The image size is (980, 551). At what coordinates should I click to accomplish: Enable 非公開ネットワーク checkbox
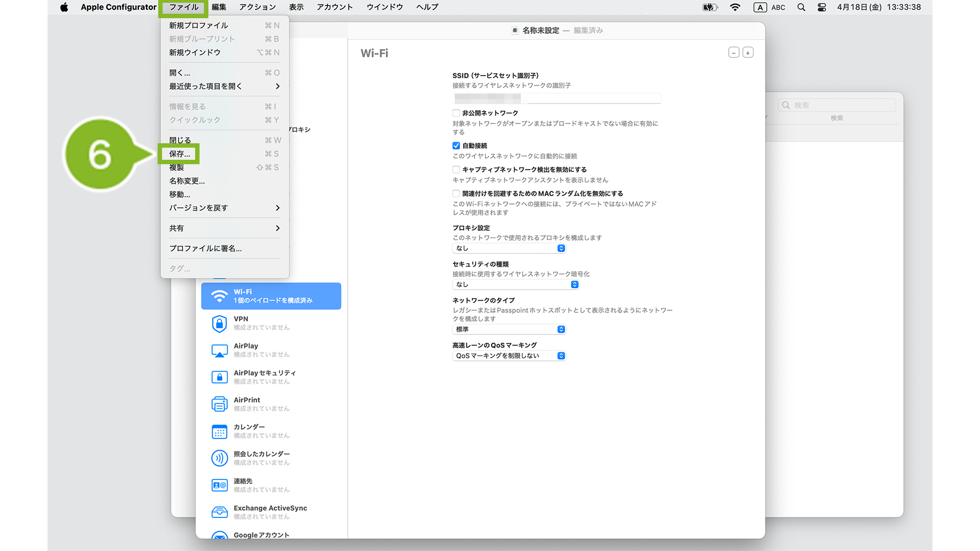pos(456,113)
